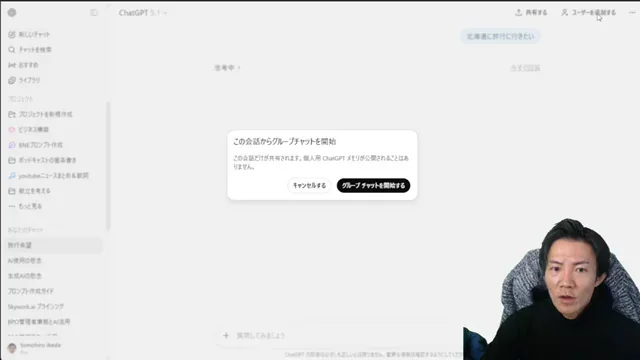Click the sidebar vertical scrollbar
Viewport: 640px width, 360px height.
click(x=108, y=167)
